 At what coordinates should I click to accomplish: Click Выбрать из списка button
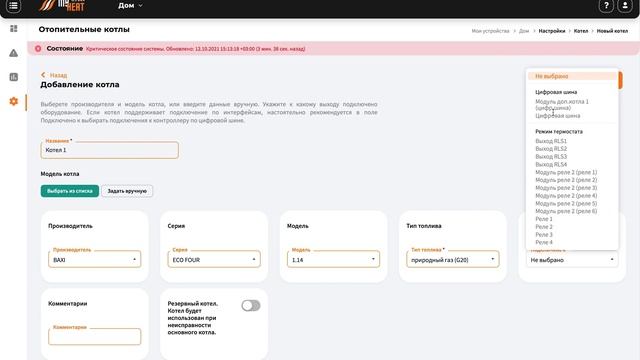(70, 191)
